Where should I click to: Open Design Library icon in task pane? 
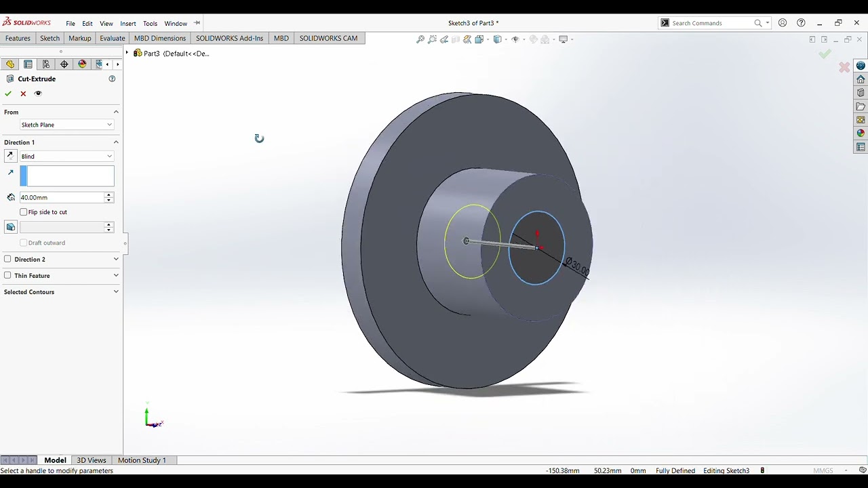coord(861,93)
